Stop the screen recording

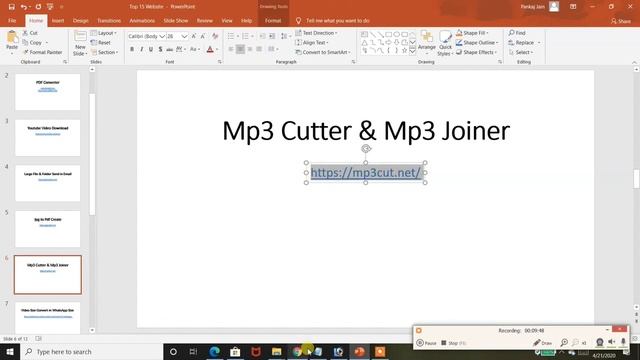coord(453,343)
